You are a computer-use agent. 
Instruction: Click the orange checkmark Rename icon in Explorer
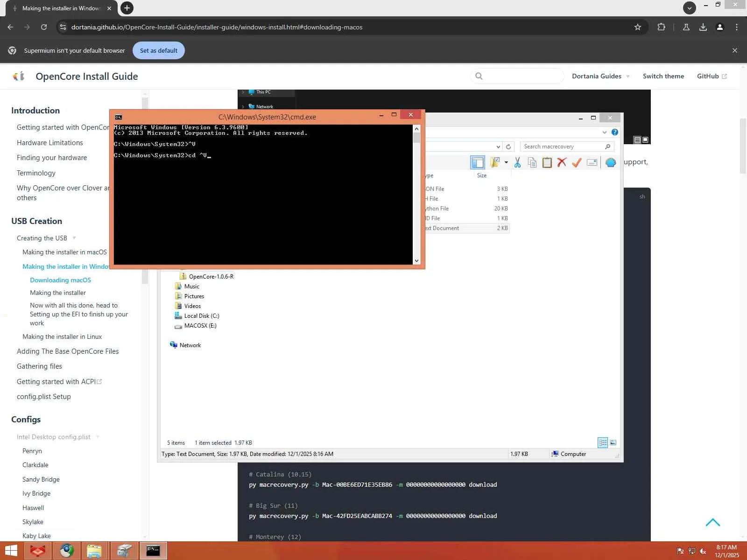pos(577,162)
